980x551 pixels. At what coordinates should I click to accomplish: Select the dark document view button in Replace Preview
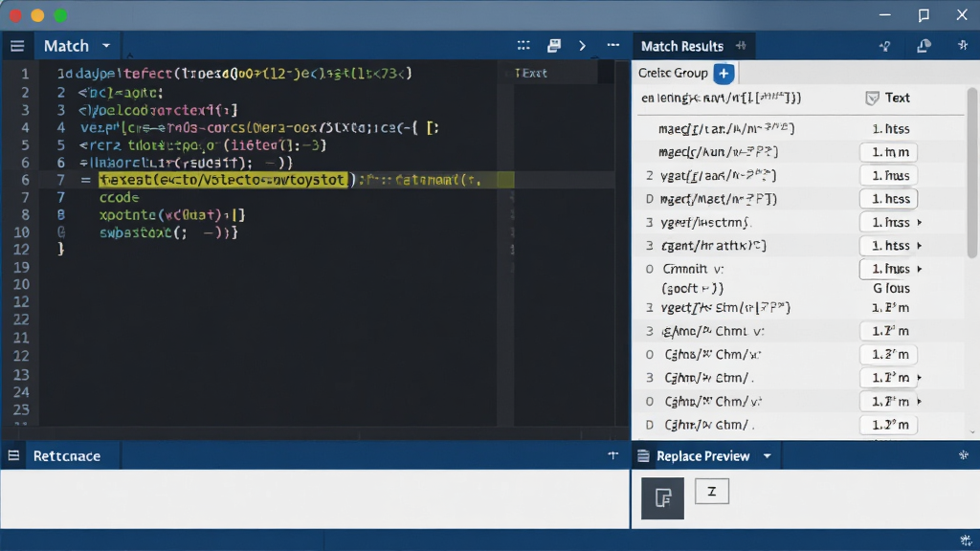(x=662, y=498)
